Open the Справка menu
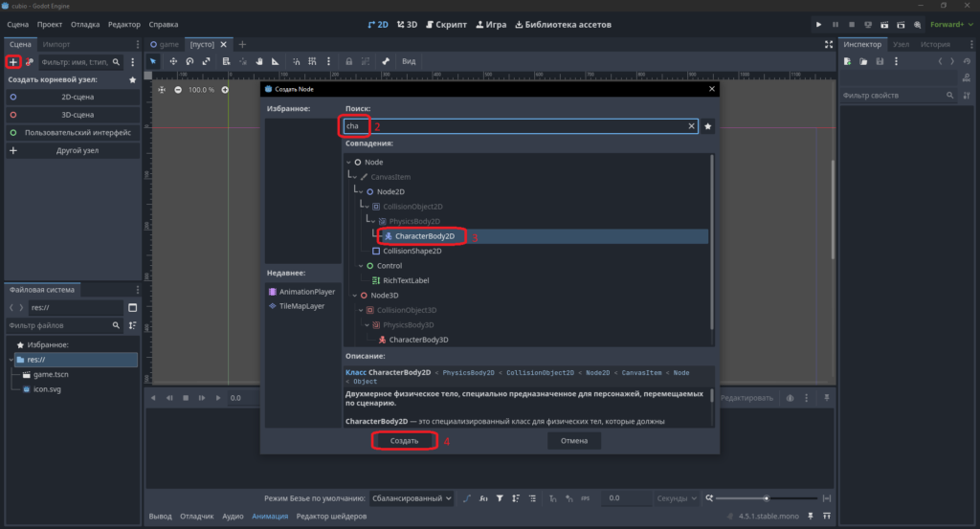 (163, 24)
